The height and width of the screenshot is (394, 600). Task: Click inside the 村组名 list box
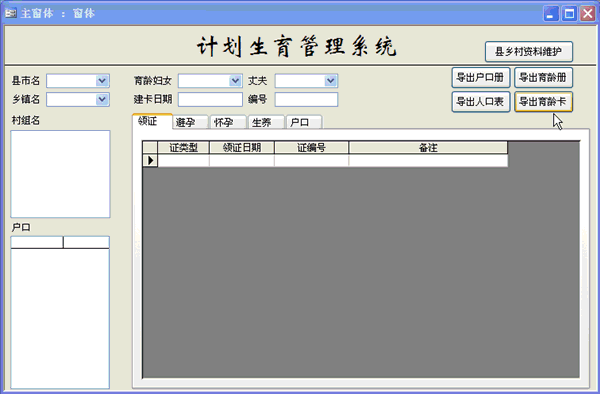(x=60, y=174)
